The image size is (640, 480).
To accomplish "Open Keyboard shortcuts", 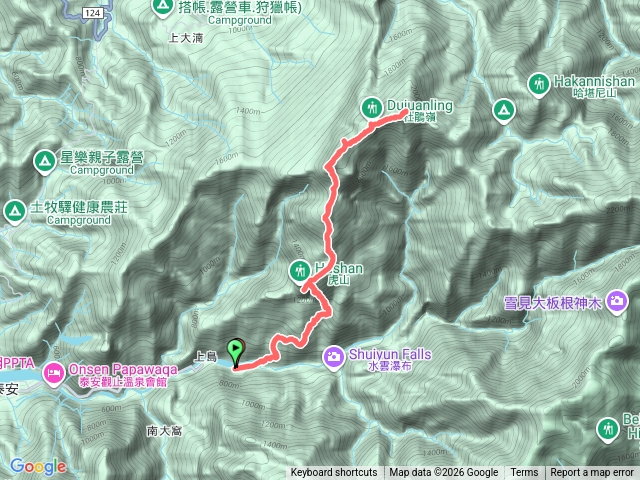I will coord(334,473).
